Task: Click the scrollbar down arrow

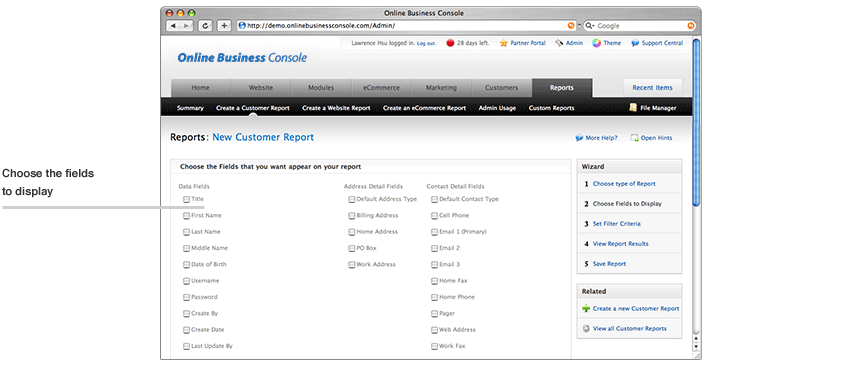Action: [696, 346]
